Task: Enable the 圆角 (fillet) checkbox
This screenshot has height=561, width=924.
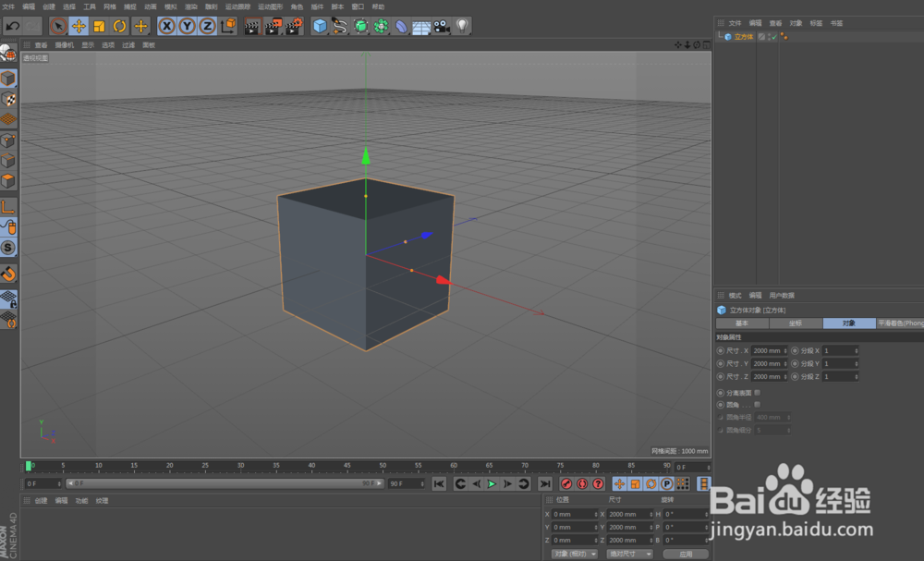Action: [x=757, y=404]
